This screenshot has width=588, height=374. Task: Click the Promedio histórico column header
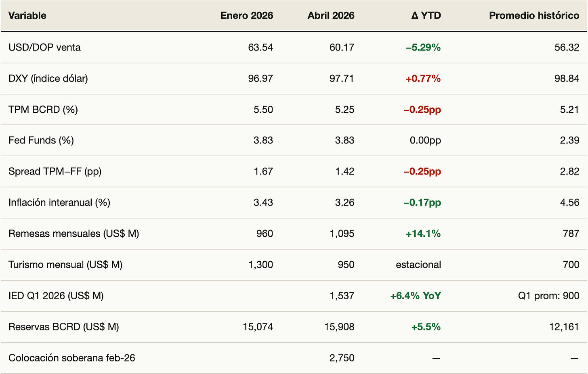pos(534,16)
